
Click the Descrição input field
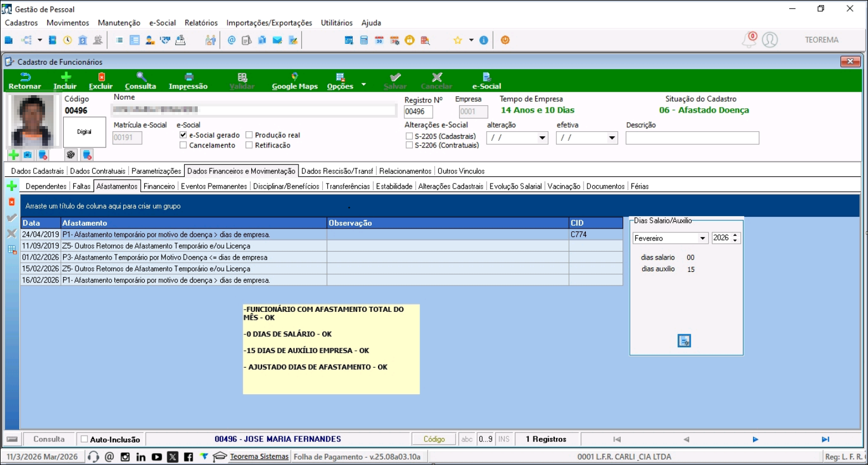tap(692, 138)
